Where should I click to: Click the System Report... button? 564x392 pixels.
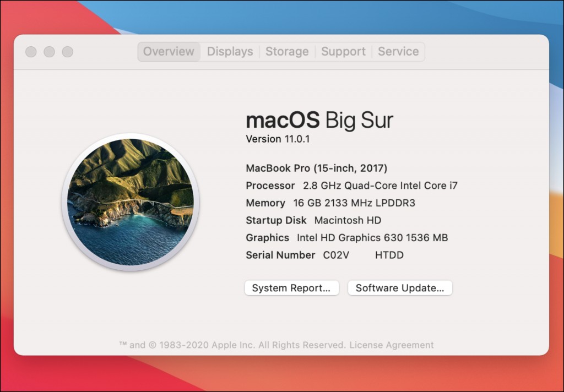tap(292, 288)
